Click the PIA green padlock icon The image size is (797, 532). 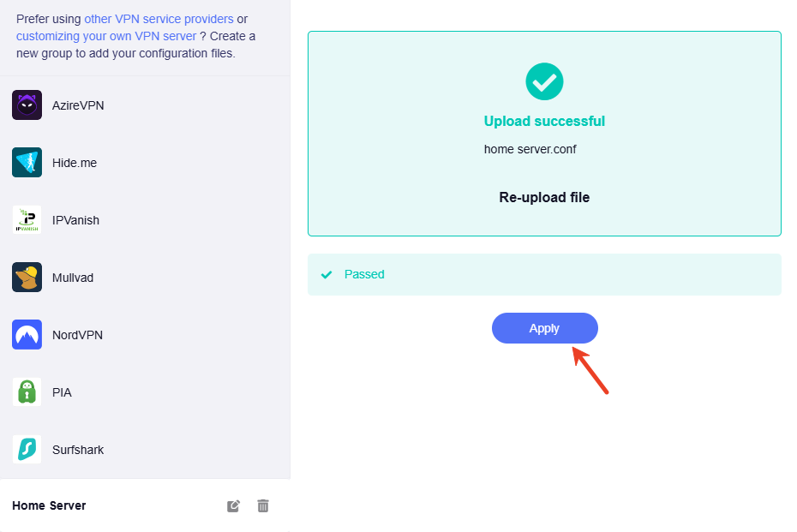coord(27,392)
